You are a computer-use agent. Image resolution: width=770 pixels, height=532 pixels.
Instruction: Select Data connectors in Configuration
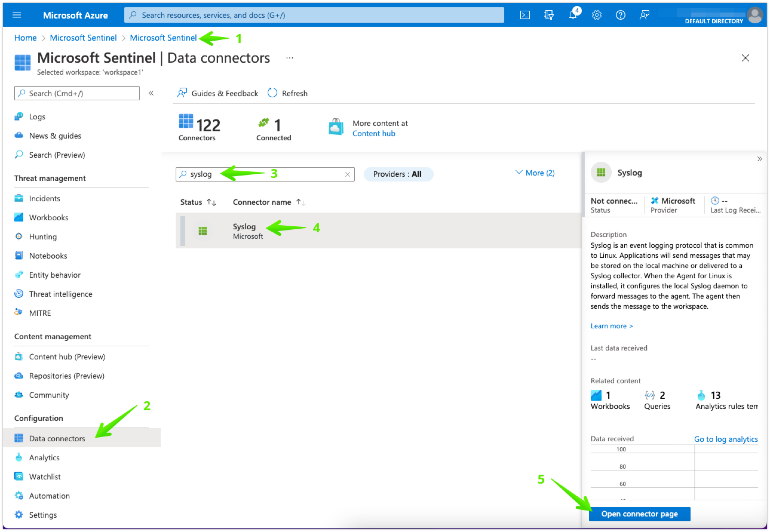click(x=82, y=438)
